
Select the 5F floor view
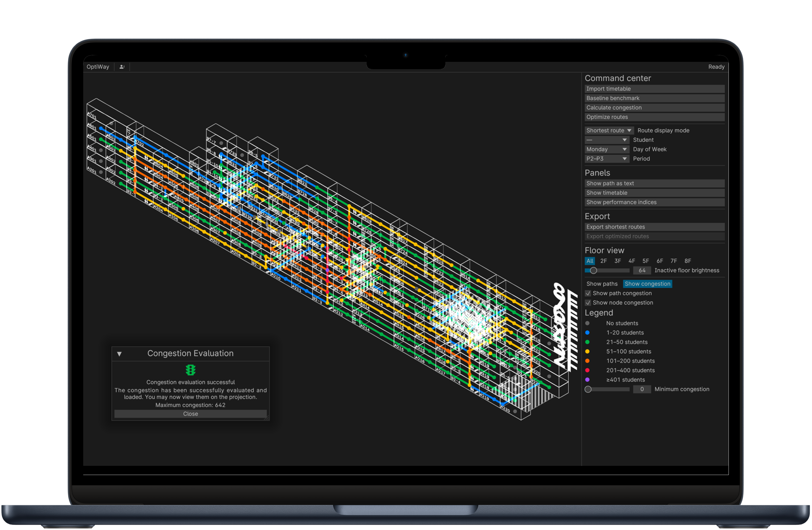[646, 261]
